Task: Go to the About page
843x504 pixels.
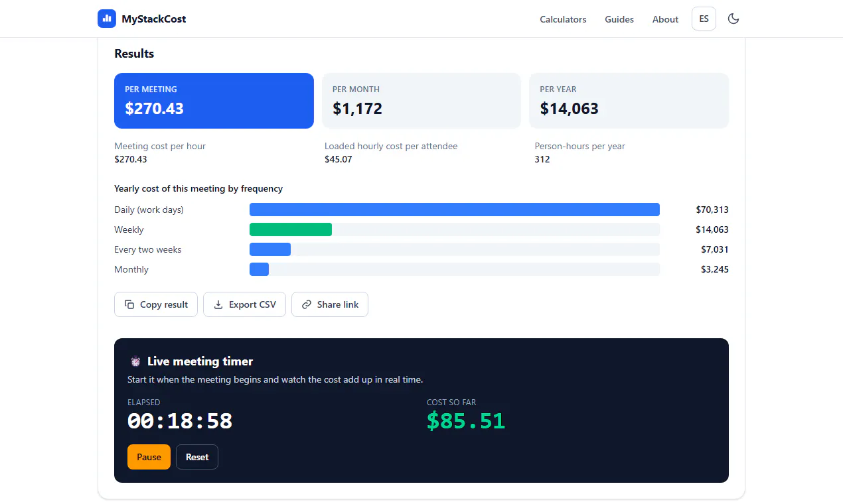Action: [x=665, y=19]
